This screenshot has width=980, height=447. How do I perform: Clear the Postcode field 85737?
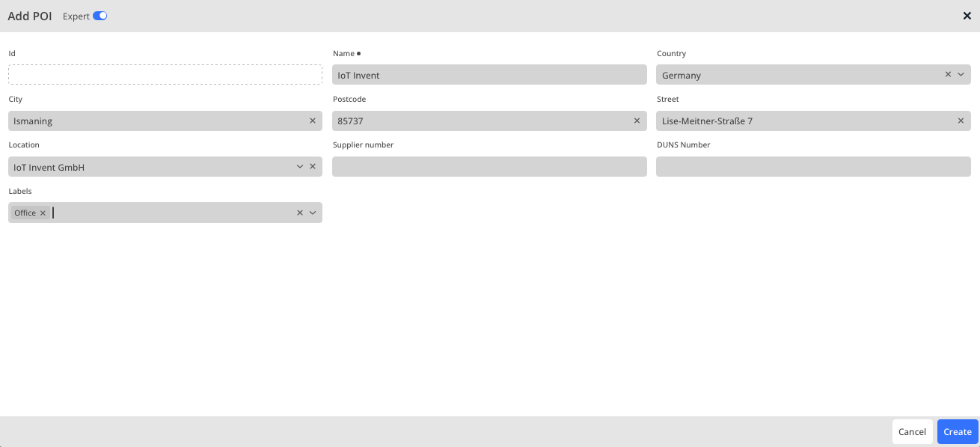(x=637, y=121)
